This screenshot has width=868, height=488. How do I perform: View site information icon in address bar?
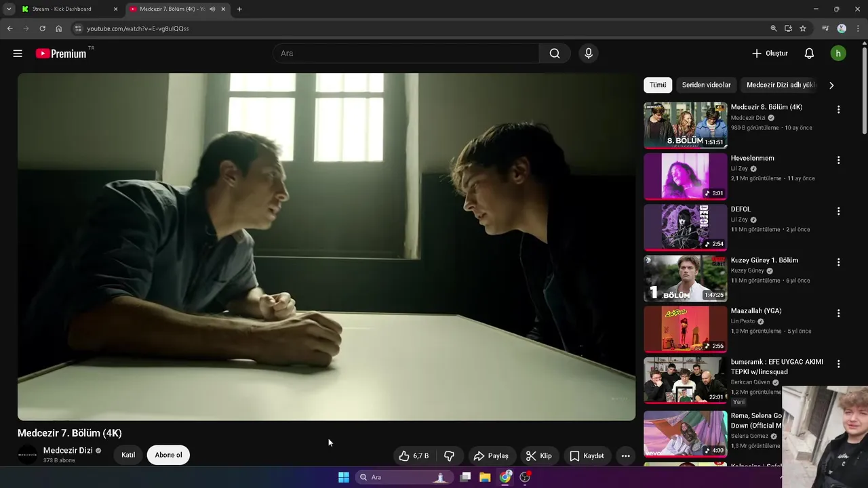coord(78,28)
